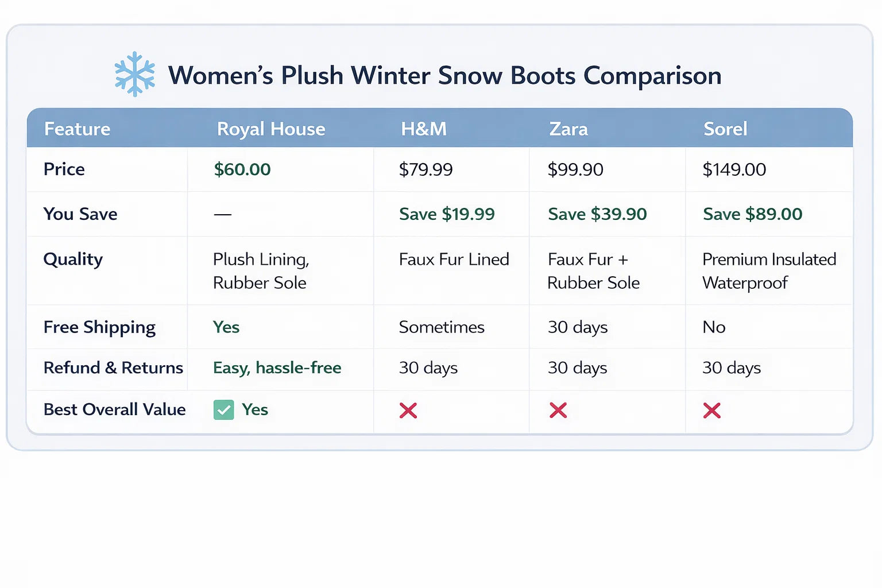Click the snowflake icon beside the title
The image size is (882, 588).
(134, 74)
